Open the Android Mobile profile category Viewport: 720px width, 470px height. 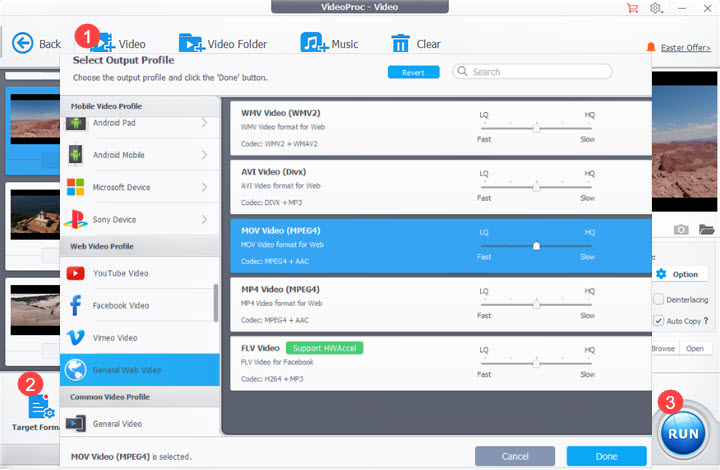click(x=140, y=155)
